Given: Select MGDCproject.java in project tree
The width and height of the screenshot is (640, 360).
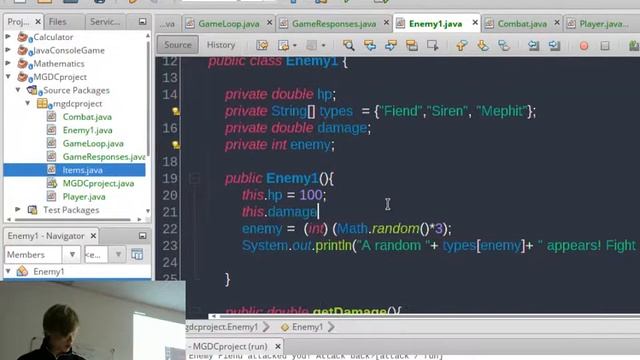Looking at the screenshot, I should (x=98, y=183).
